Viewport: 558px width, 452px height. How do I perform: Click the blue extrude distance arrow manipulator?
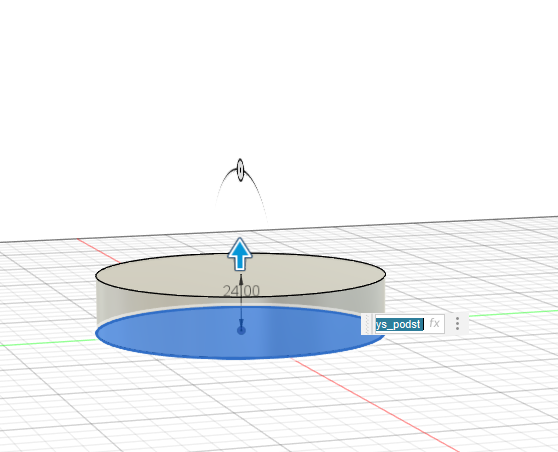(240, 254)
